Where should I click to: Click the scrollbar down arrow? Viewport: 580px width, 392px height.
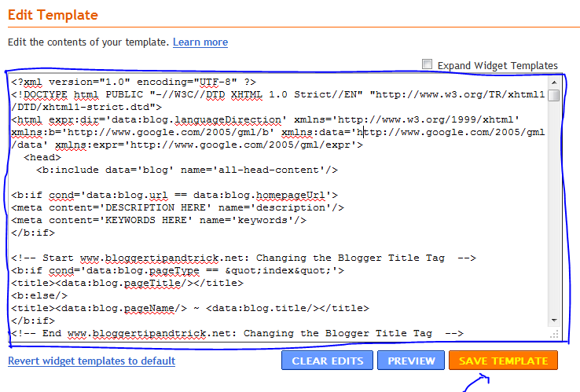pos(554,321)
